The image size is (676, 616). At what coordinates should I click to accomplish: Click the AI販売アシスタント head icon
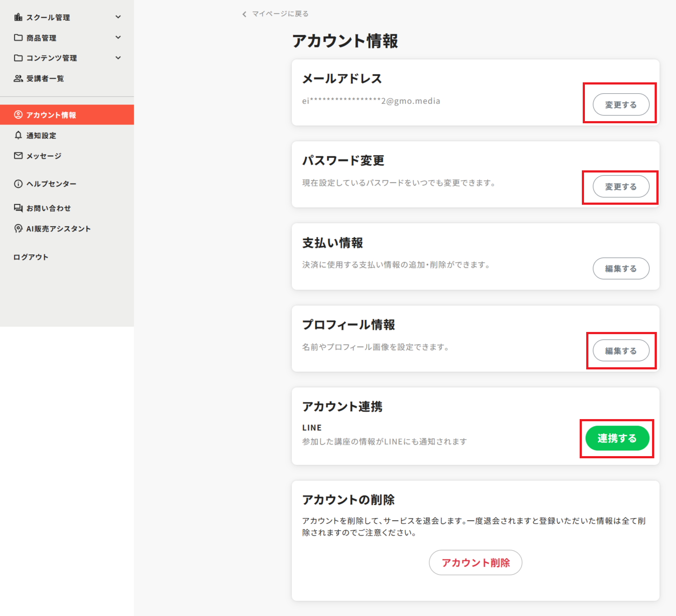(18, 229)
